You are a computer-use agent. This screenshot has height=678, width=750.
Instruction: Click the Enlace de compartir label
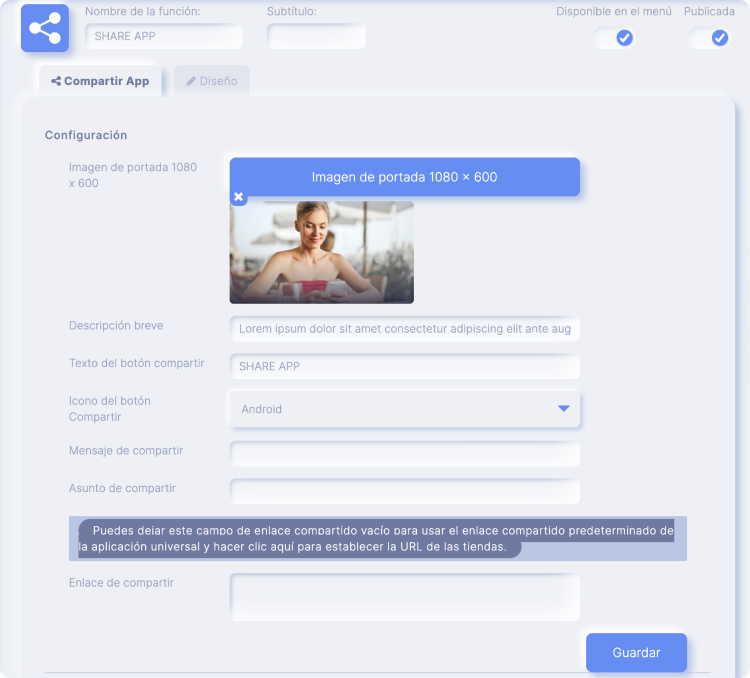pos(121,583)
